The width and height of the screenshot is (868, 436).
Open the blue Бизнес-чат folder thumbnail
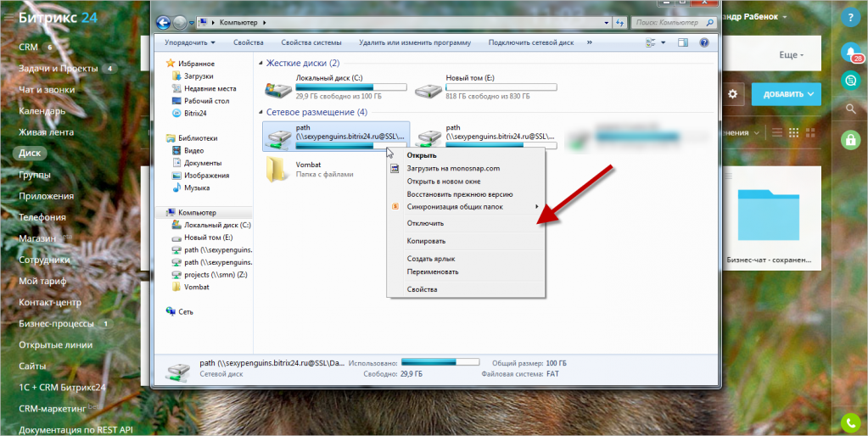(769, 215)
